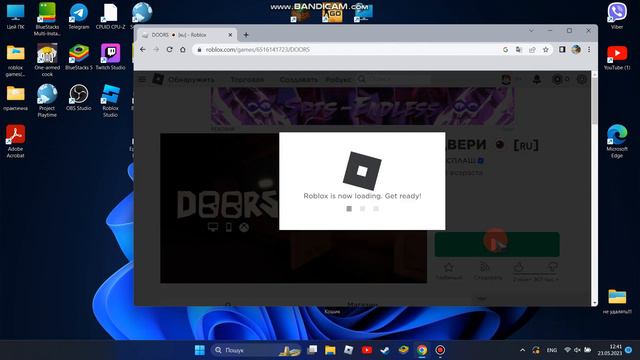The width and height of the screenshot is (640, 360).
Task: Reload the Roblox page
Action: point(169,49)
